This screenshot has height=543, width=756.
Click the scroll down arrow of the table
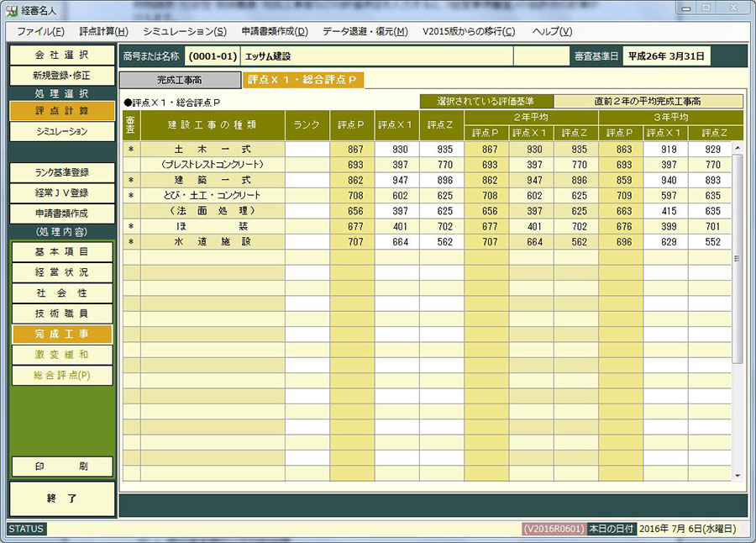tap(738, 476)
